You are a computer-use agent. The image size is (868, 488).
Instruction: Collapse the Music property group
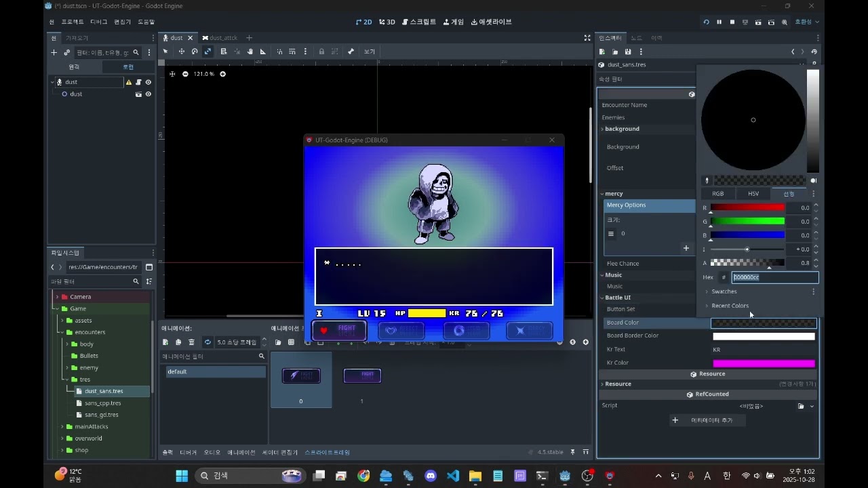tap(602, 275)
